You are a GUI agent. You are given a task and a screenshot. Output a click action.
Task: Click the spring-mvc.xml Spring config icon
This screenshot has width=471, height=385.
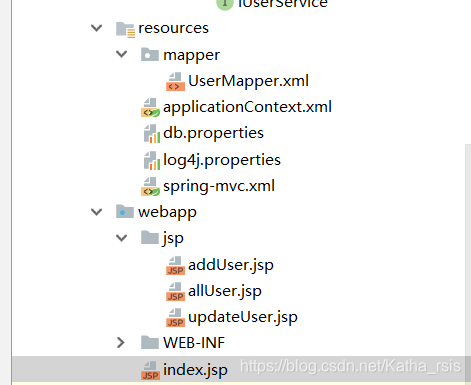[x=150, y=186]
